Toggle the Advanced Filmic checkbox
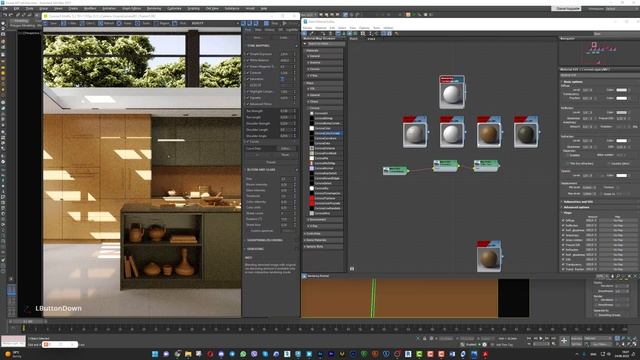 (248, 104)
